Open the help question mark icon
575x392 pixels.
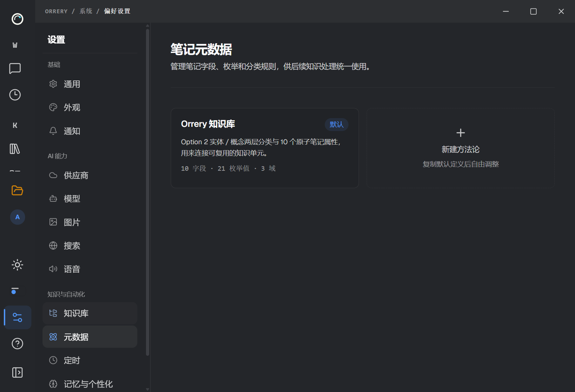[17, 344]
